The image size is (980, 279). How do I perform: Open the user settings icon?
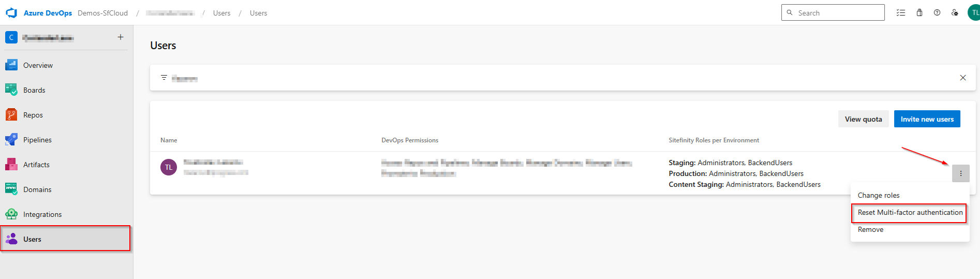point(955,13)
